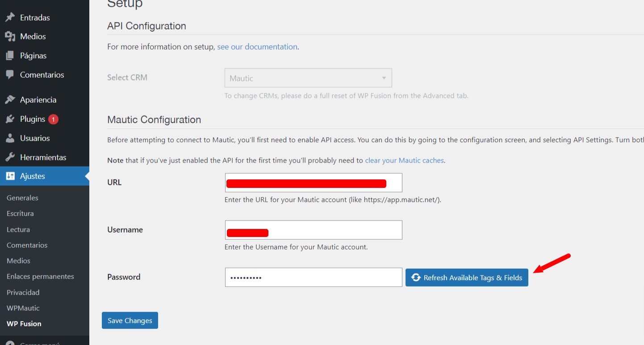This screenshot has height=345, width=644.
Task: Open the WPMautic settings page
Action: (23, 308)
